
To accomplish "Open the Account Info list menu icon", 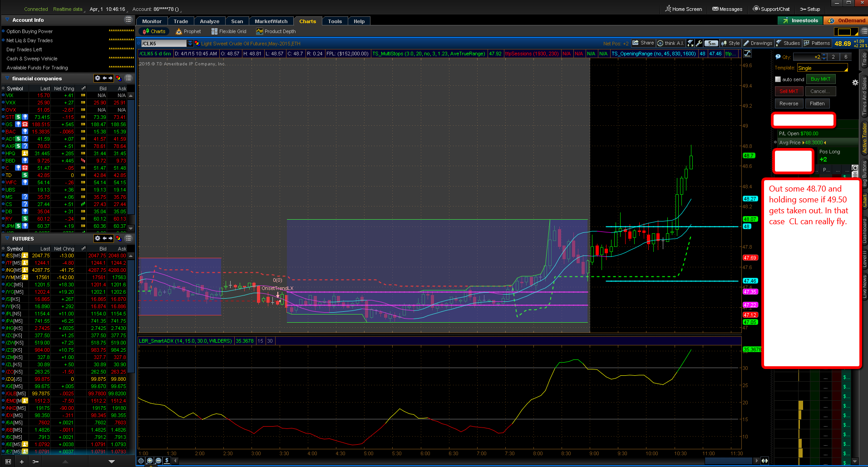I will tap(128, 20).
